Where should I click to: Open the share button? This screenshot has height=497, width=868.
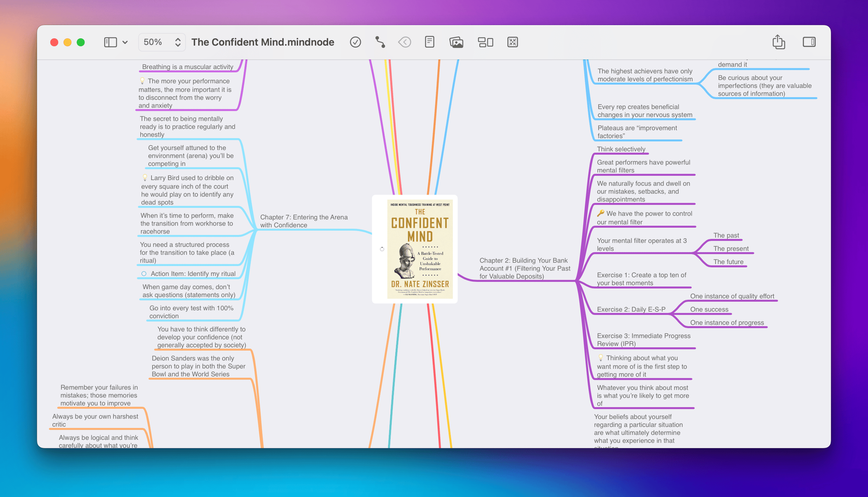point(778,42)
